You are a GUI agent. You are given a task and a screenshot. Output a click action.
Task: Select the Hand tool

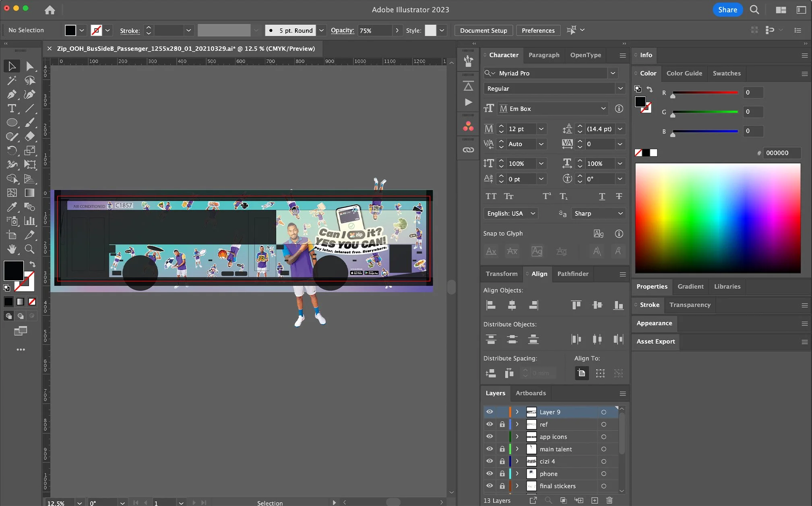11,249
